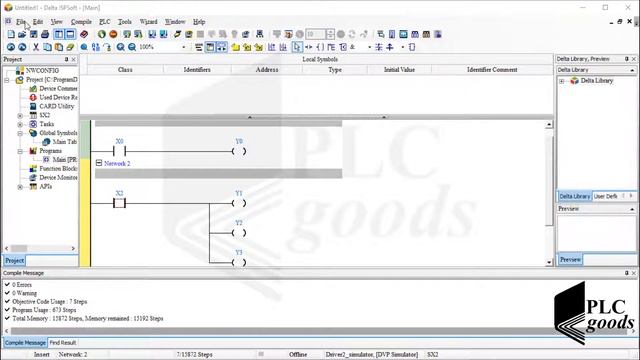The image size is (640, 360).
Task: Click the Preview tab in library panel
Action: coord(570,260)
